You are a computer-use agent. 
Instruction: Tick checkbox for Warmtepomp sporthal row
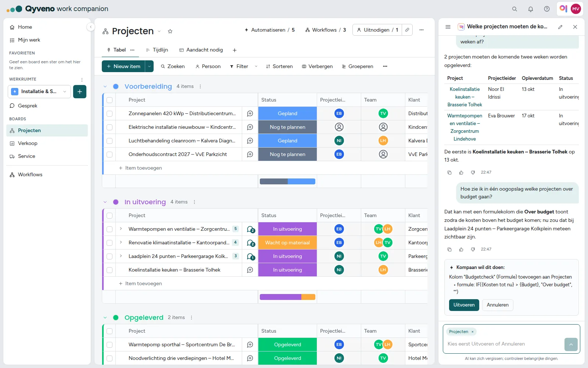click(110, 345)
